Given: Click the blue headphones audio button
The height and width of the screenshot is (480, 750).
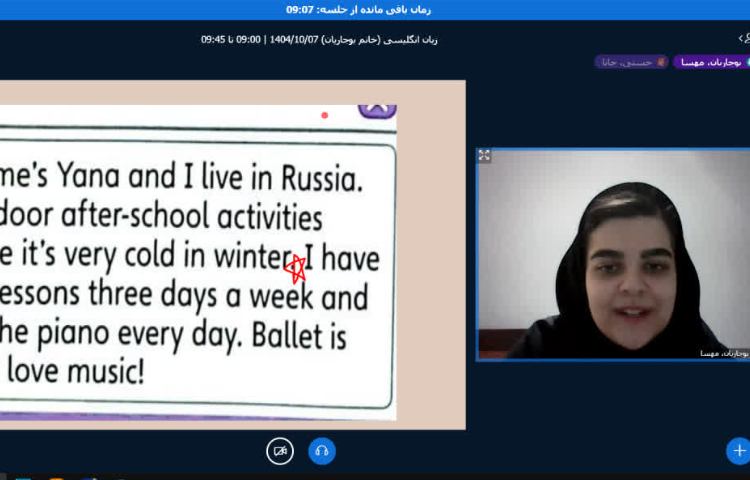Looking at the screenshot, I should coord(322,451).
